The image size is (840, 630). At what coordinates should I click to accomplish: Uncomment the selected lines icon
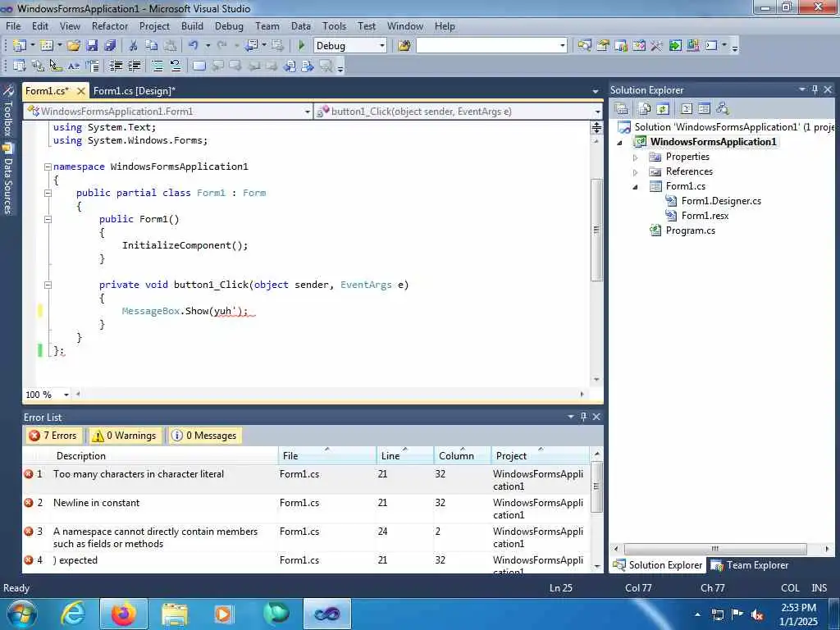tap(176, 66)
